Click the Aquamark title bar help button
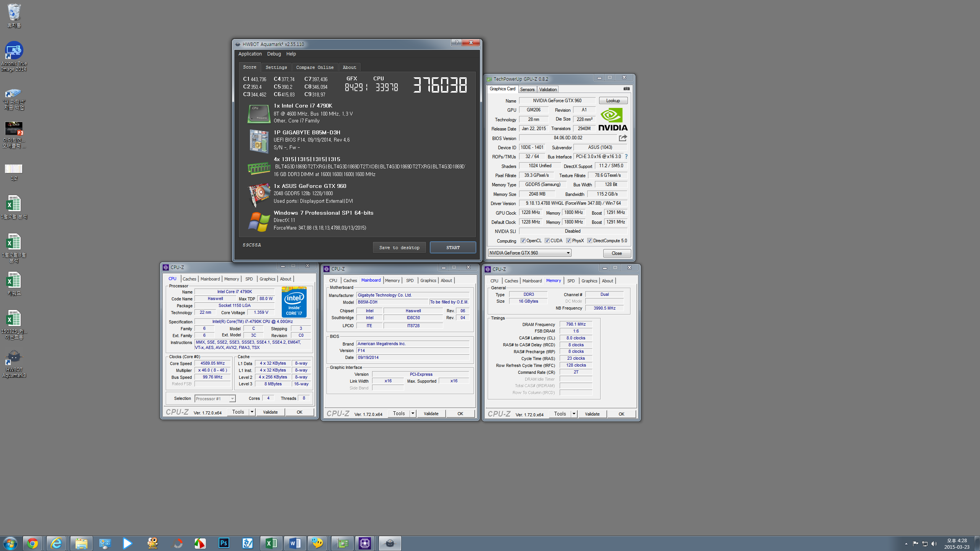Image resolution: width=980 pixels, height=551 pixels. (456, 42)
